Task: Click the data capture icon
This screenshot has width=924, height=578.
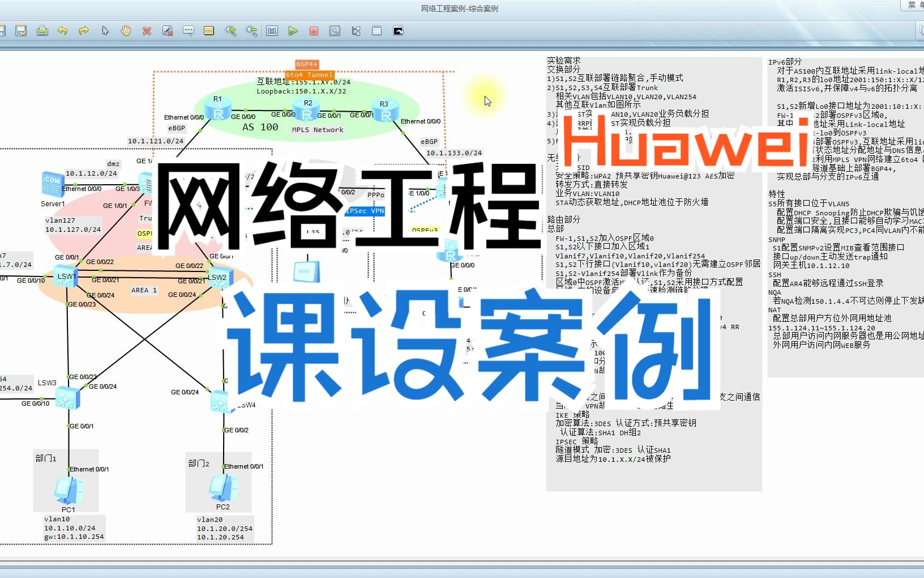Action: pos(335,31)
